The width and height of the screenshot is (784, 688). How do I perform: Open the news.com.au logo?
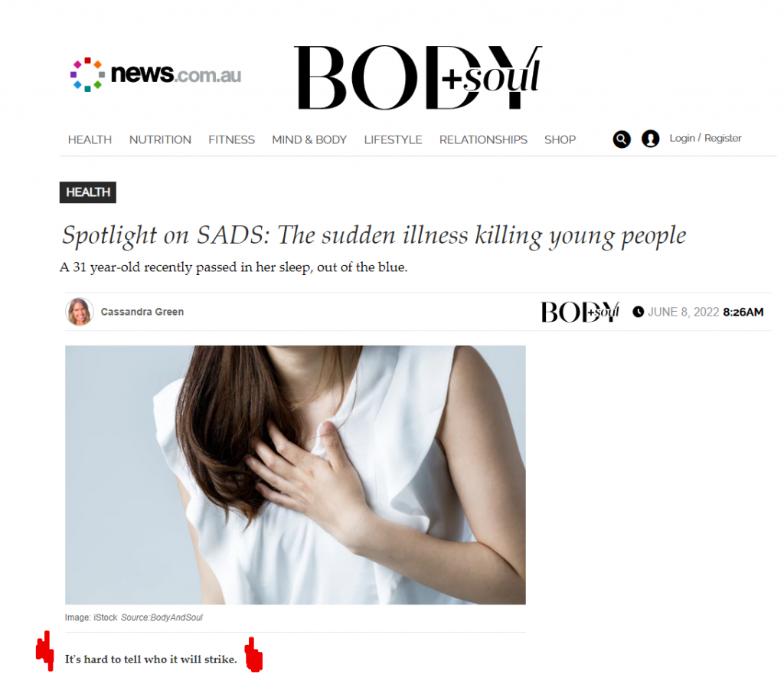point(156,74)
